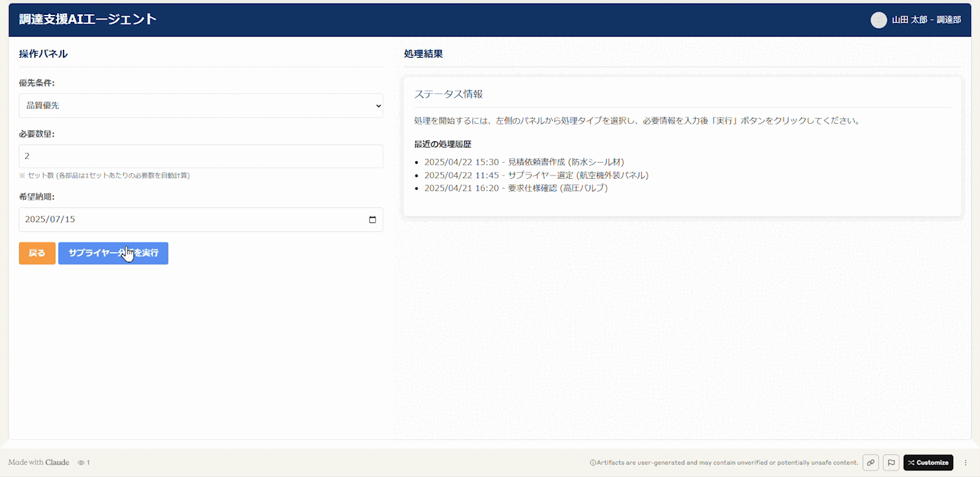
Task: Click the shuffle icon on the Customize button
Action: (x=910, y=462)
